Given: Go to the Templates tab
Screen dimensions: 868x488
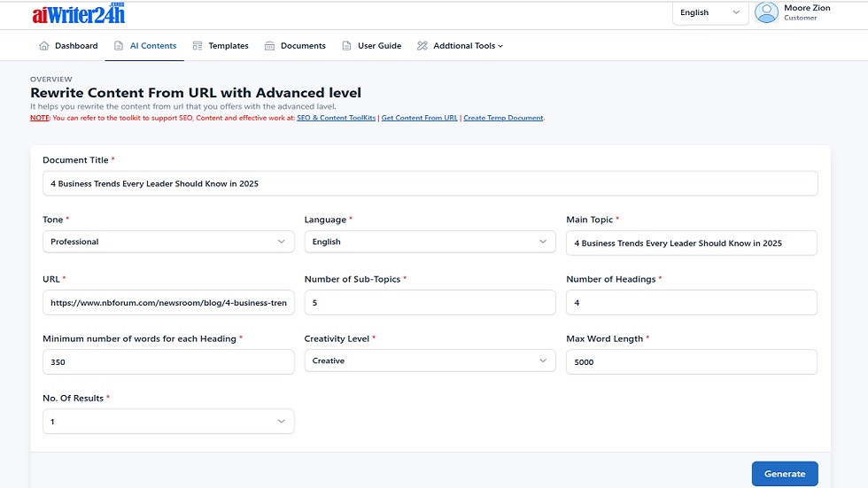Looking at the screenshot, I should pos(228,46).
